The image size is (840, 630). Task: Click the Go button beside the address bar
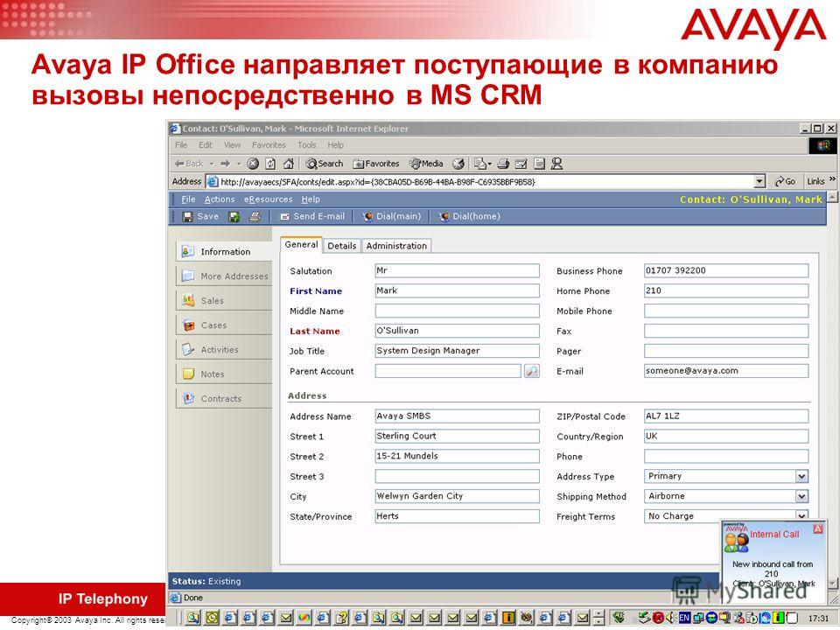point(786,182)
